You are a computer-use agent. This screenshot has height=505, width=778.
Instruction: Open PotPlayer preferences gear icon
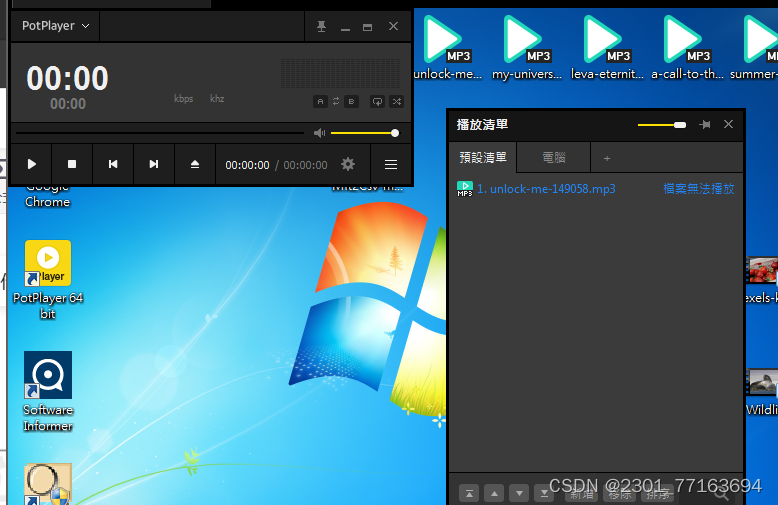348,164
